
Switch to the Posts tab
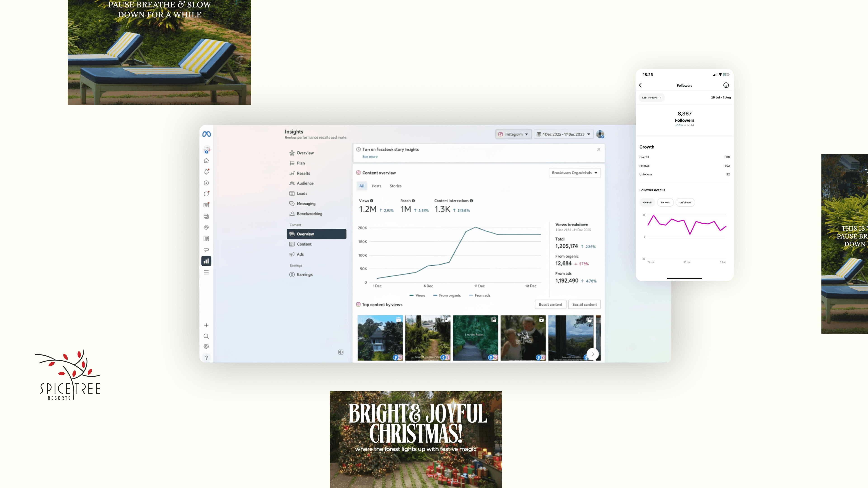pyautogui.click(x=376, y=186)
